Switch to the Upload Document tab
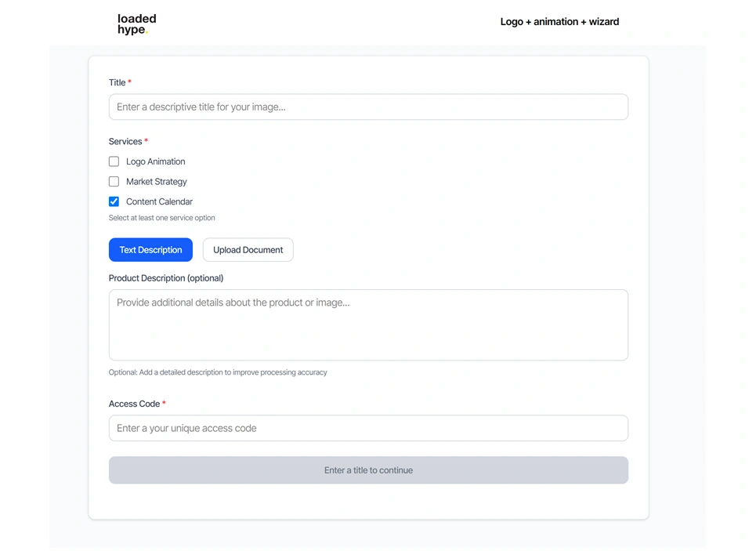756x551 pixels. [248, 250]
